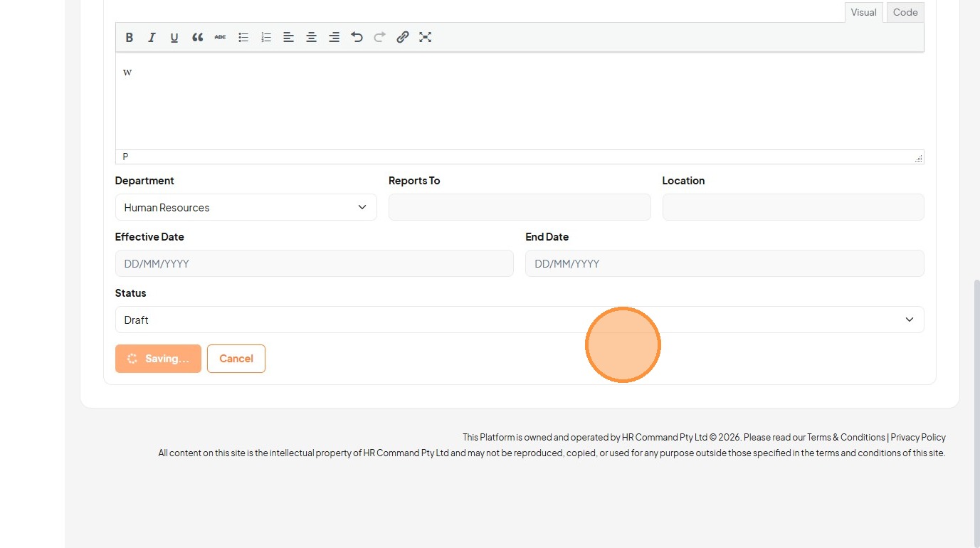Open the Privacy Policy link
Image resolution: width=980 pixels, height=548 pixels.
pyautogui.click(x=918, y=437)
